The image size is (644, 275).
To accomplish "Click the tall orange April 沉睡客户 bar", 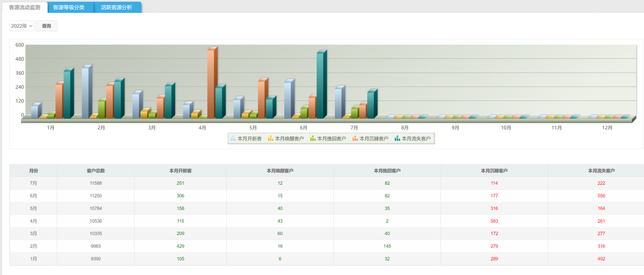I will click(x=211, y=84).
